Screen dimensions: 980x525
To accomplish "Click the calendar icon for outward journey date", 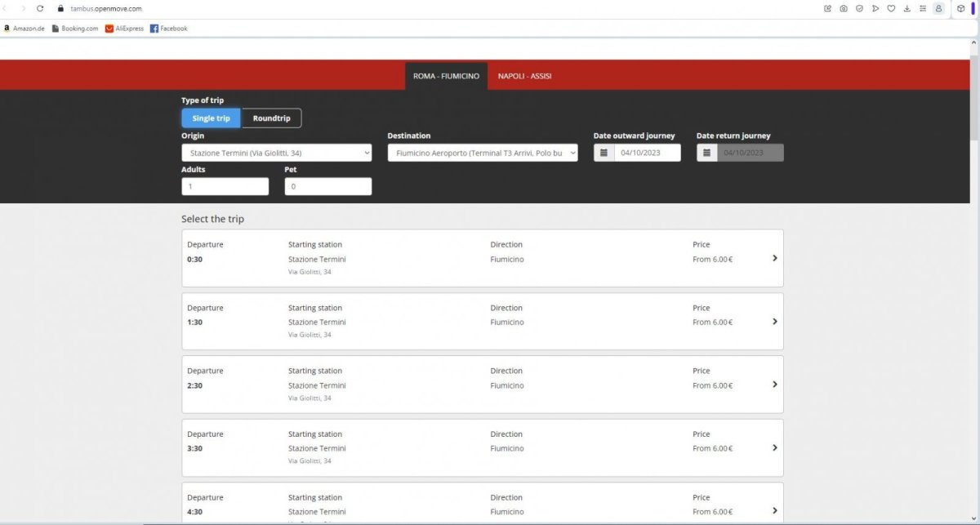I will [604, 153].
